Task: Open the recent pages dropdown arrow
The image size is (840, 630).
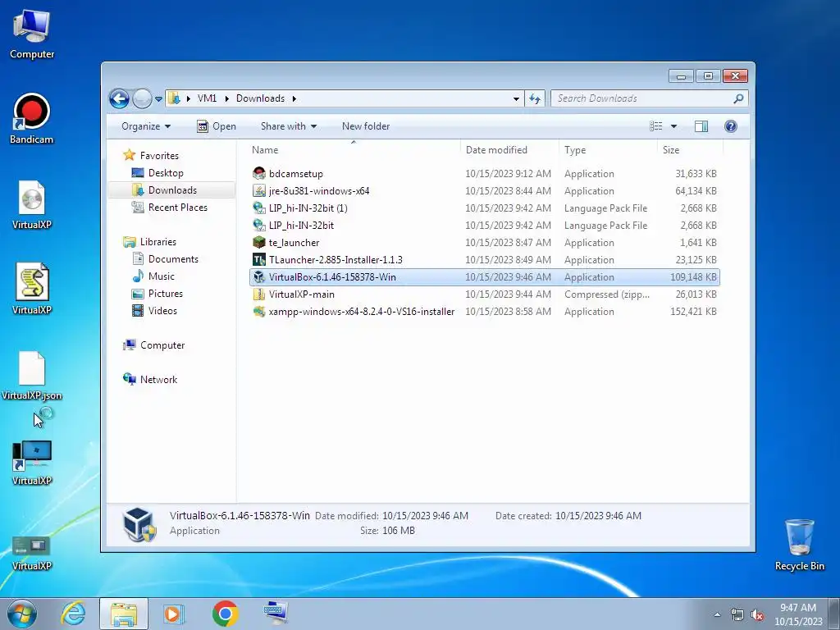Action: tap(158, 99)
